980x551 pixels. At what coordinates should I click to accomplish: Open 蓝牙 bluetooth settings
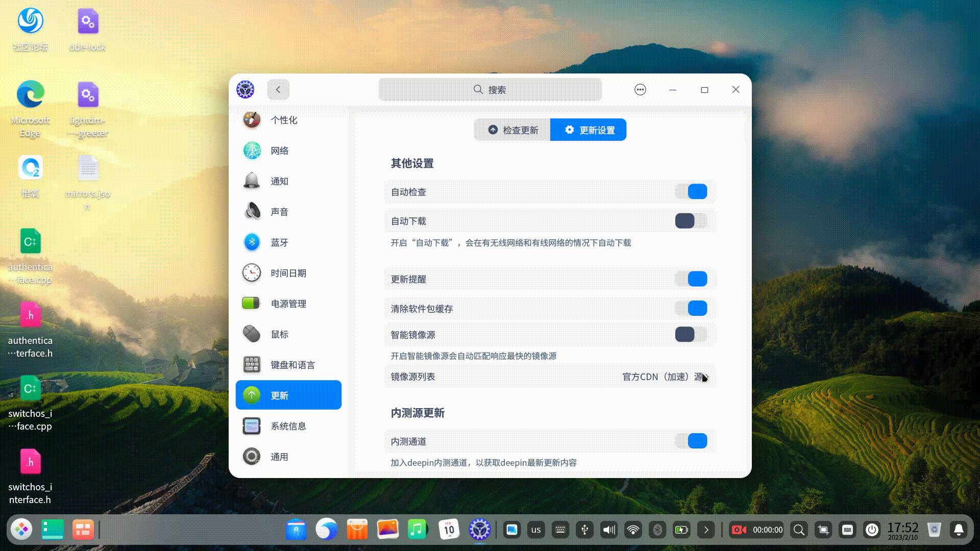tap(288, 242)
